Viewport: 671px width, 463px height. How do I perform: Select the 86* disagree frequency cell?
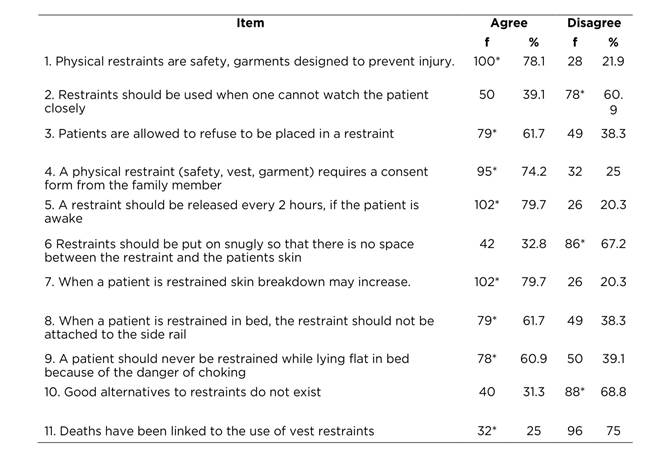coord(578,243)
